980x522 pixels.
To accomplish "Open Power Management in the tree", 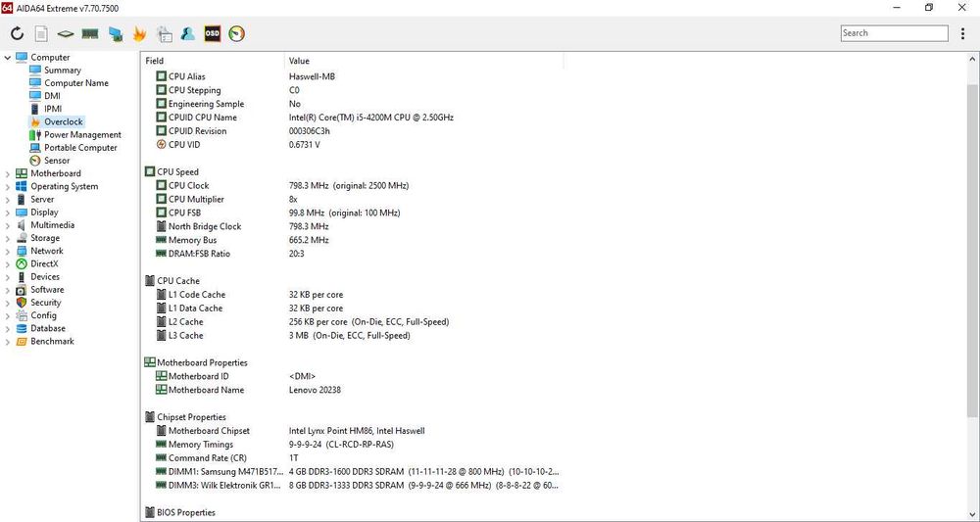I will pyautogui.click(x=82, y=135).
